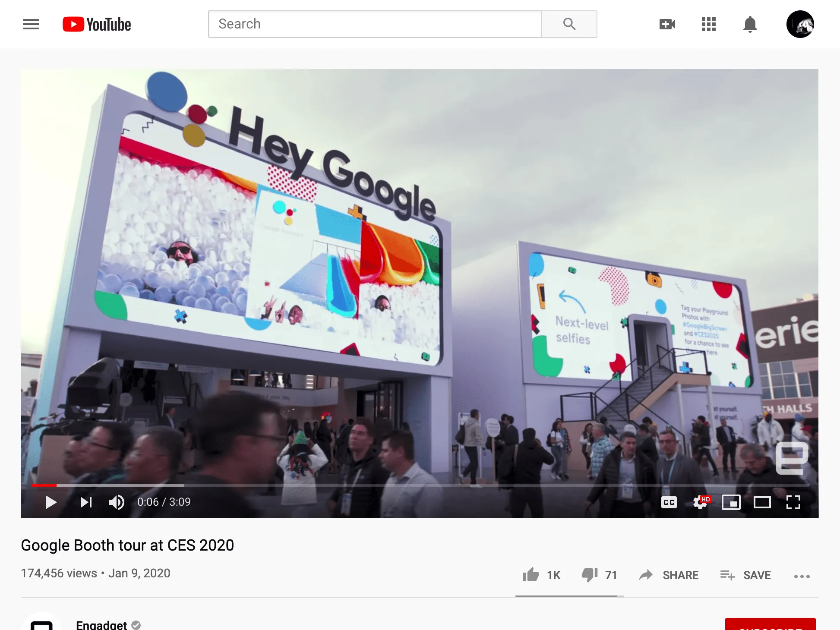Open the Engadget channel name link
Image resolution: width=840 pixels, height=630 pixels.
point(101,625)
